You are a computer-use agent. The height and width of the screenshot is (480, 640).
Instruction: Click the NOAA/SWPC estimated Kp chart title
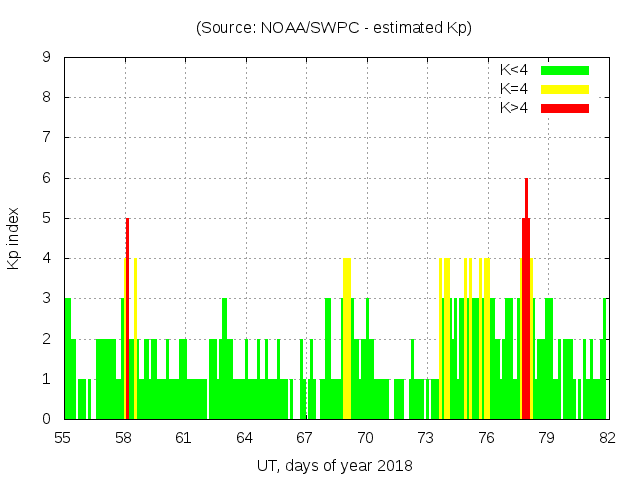pos(334,28)
